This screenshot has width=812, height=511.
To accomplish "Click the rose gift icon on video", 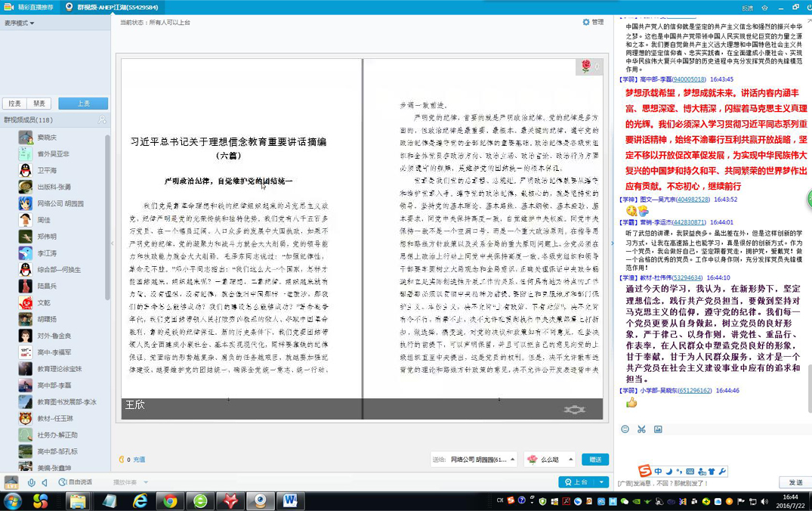I will pyautogui.click(x=585, y=67).
